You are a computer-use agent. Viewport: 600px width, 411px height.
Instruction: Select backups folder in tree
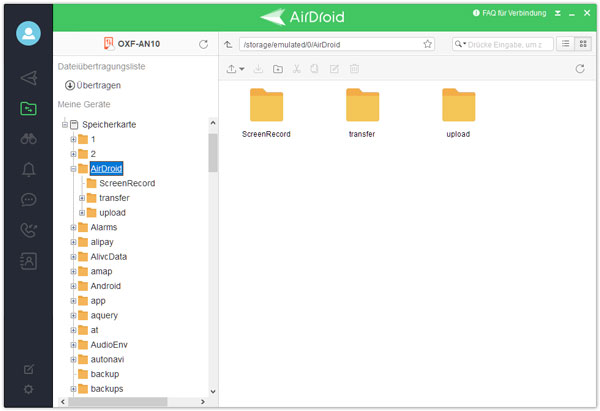tap(107, 389)
